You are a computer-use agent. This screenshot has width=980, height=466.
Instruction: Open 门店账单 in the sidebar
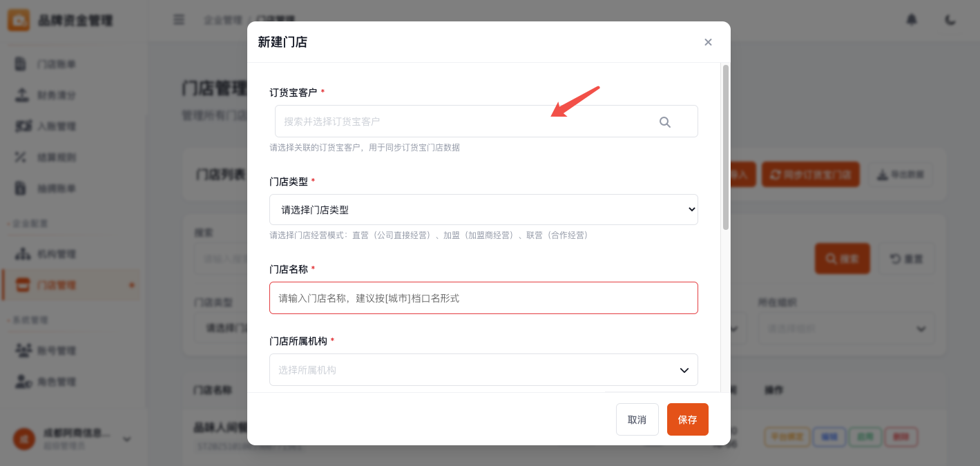[55, 64]
